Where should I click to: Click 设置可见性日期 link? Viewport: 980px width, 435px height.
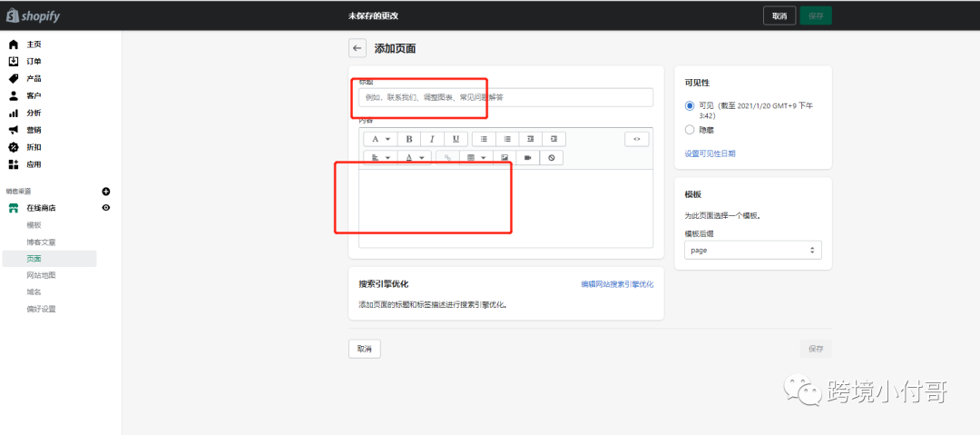click(x=710, y=153)
